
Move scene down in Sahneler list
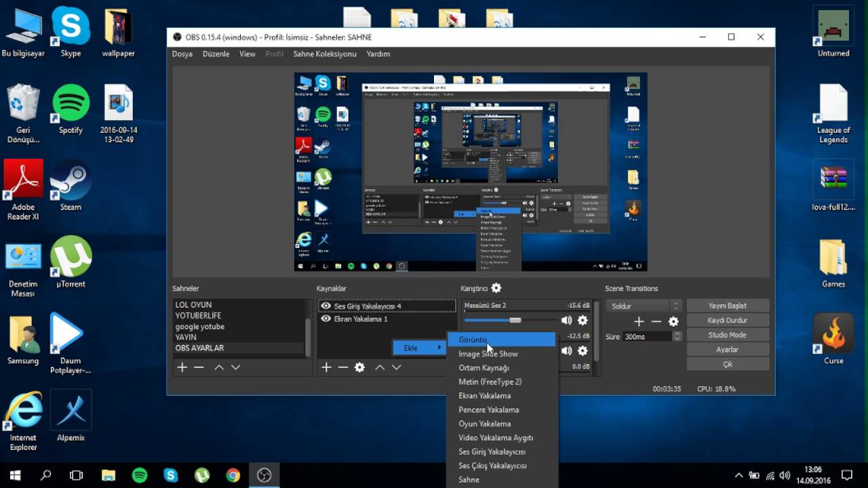coord(235,367)
